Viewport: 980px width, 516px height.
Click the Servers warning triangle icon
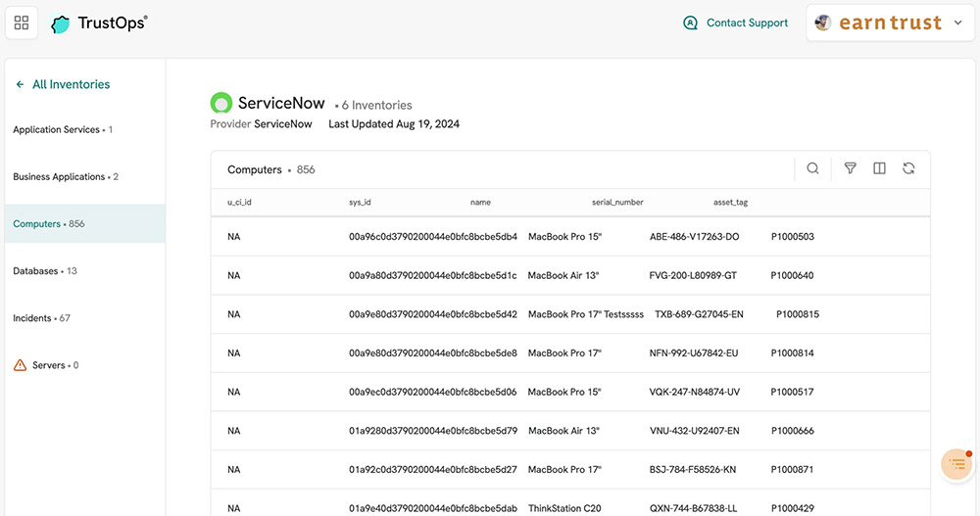[20, 365]
